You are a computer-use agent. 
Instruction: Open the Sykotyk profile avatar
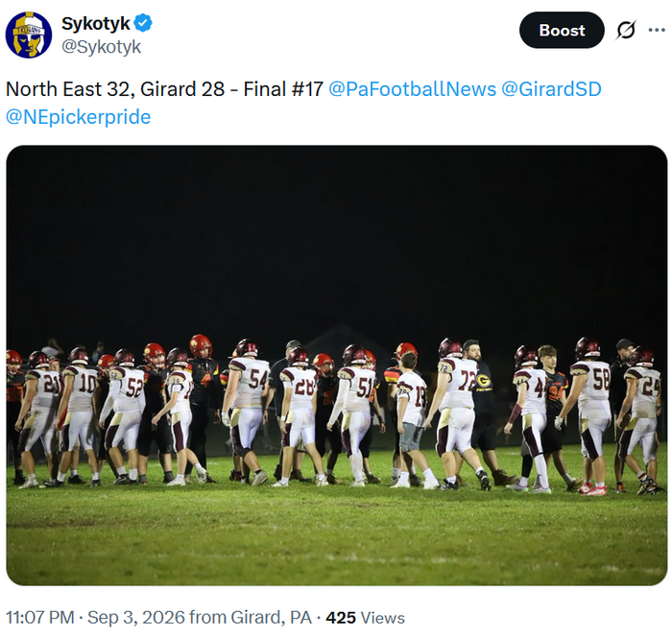[x=29, y=35]
